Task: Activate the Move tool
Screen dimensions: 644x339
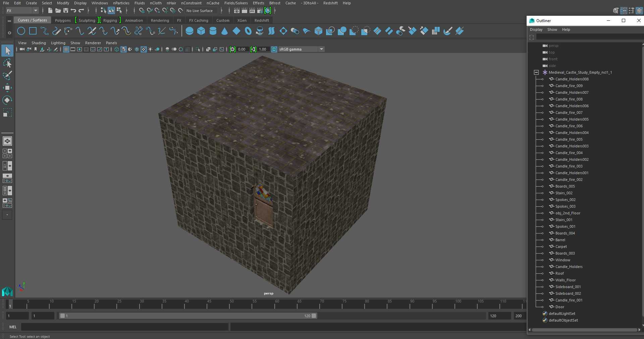Action: [7, 88]
